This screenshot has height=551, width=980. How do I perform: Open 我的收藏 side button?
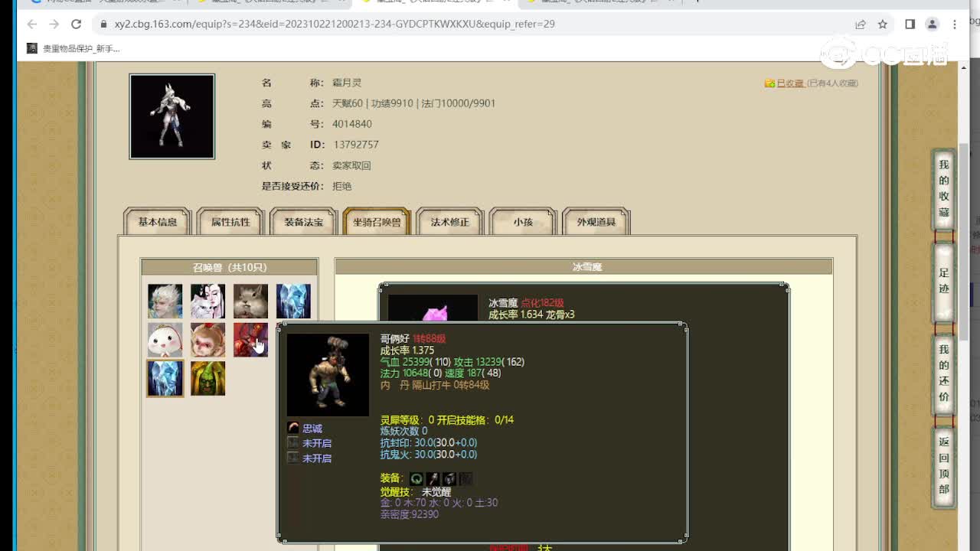pyautogui.click(x=944, y=189)
